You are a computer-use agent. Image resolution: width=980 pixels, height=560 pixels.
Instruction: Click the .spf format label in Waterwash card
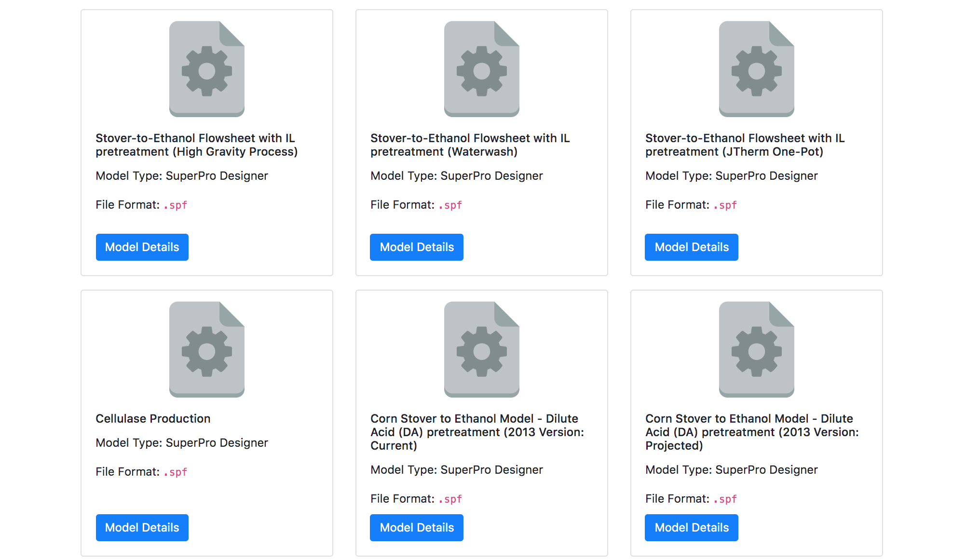click(x=450, y=205)
